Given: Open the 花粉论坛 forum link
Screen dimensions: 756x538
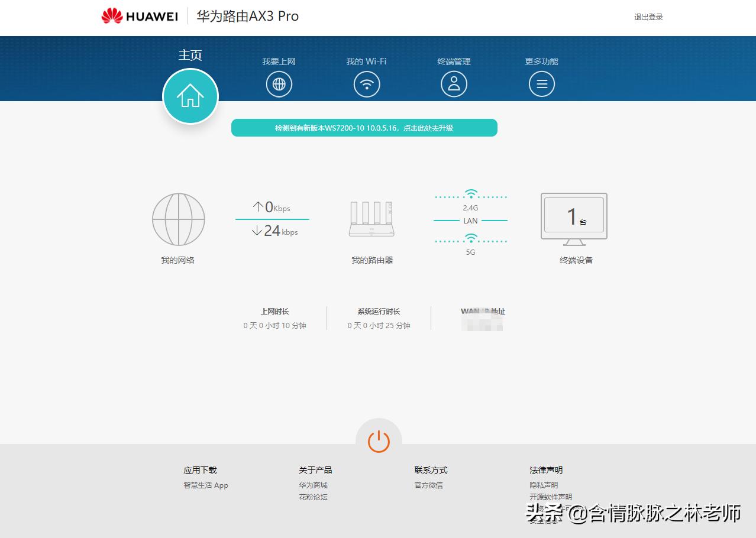Looking at the screenshot, I should pos(313,497).
